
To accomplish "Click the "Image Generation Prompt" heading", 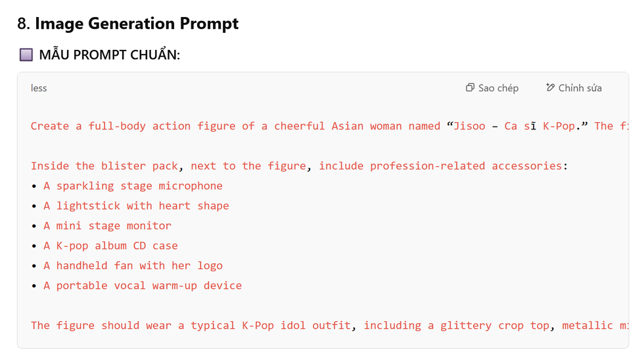I will click(x=136, y=24).
